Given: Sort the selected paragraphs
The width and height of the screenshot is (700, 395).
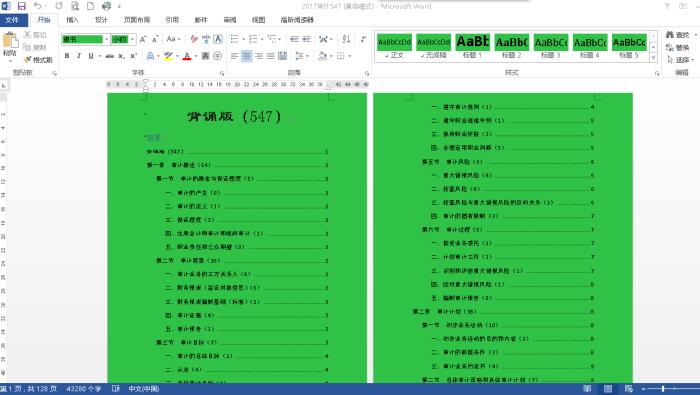Looking at the screenshot, I should point(346,39).
